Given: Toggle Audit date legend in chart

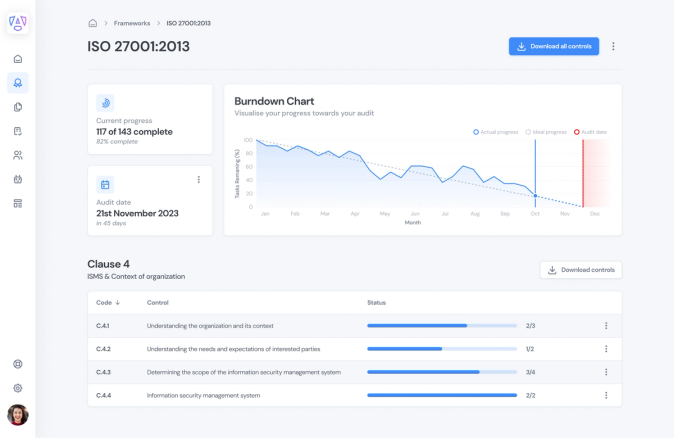Looking at the screenshot, I should [x=590, y=132].
